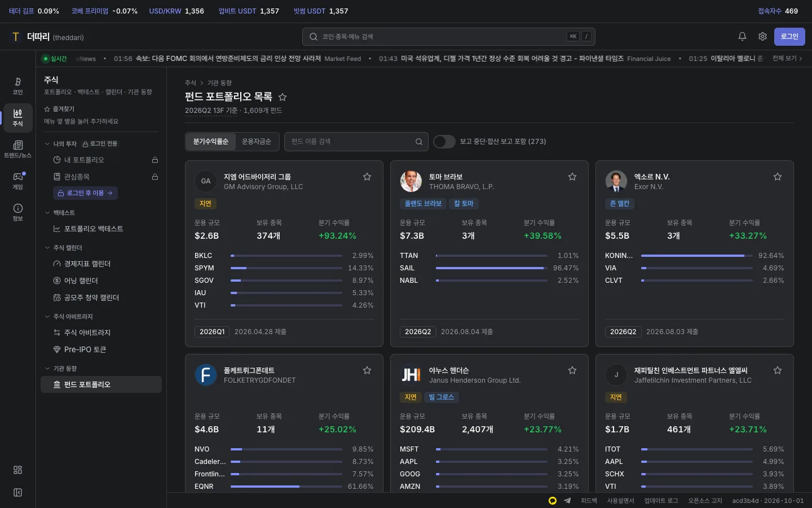812x508 pixels.
Task: Click the 칼 토마 manager tag
Action: [x=464, y=204]
